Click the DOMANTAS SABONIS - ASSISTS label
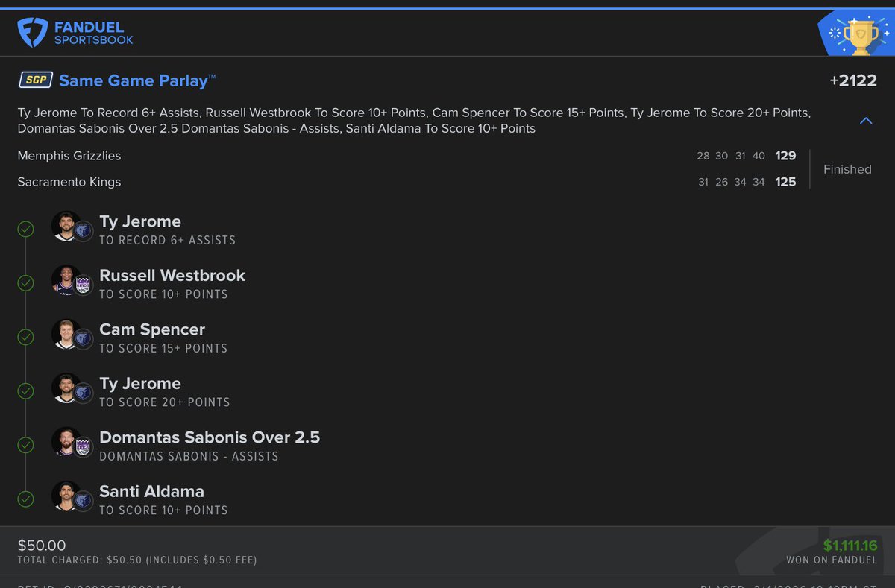Screen dimensions: 895x588 pos(189,456)
